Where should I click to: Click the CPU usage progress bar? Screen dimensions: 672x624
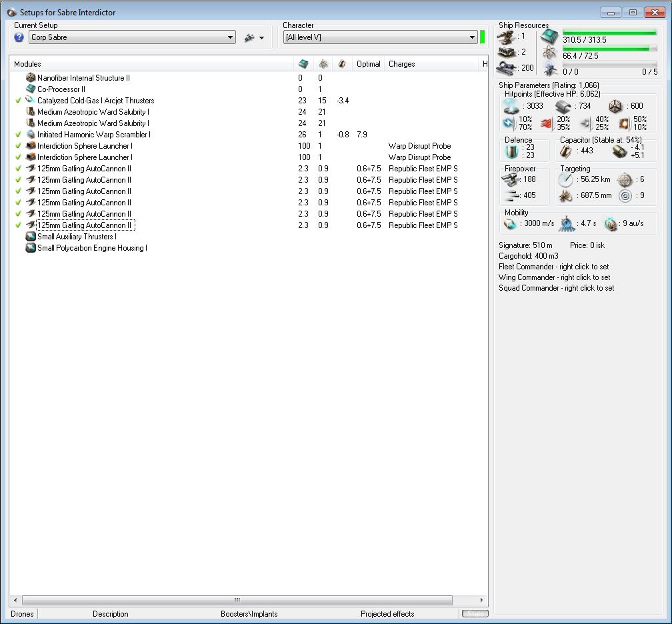[609, 32]
